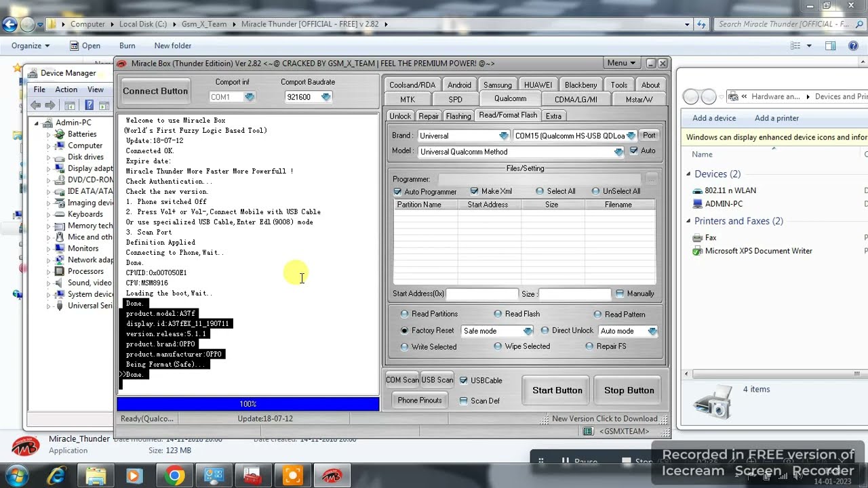The height and width of the screenshot is (488, 868).
Task: Select the Keyboards device icon
Action: click(x=60, y=214)
